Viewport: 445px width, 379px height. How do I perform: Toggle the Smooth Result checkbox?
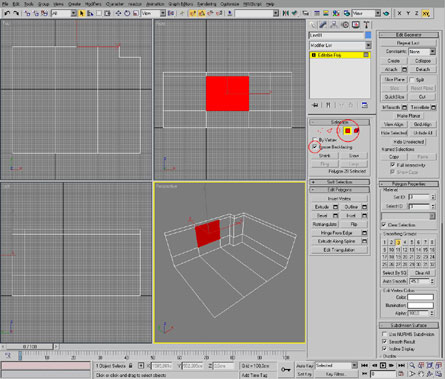(384, 341)
